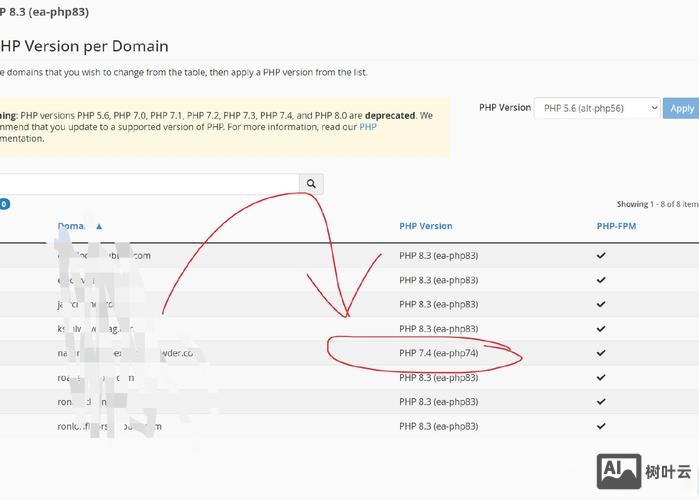The width and height of the screenshot is (699, 500).
Task: Click the blue selected-count badge showing 0
Action: [x=4, y=204]
